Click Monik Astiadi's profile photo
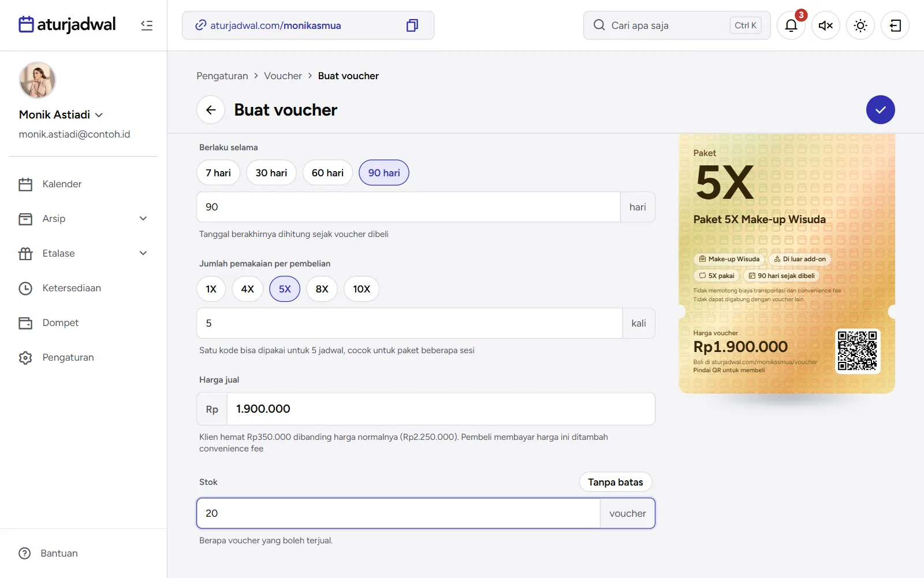Viewport: 924px width, 578px height. [38, 80]
